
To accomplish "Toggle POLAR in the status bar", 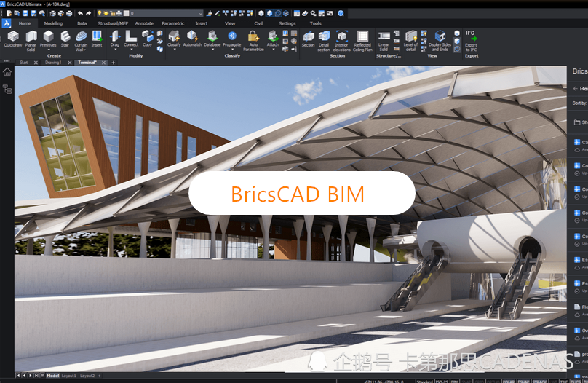I will (509, 381).
